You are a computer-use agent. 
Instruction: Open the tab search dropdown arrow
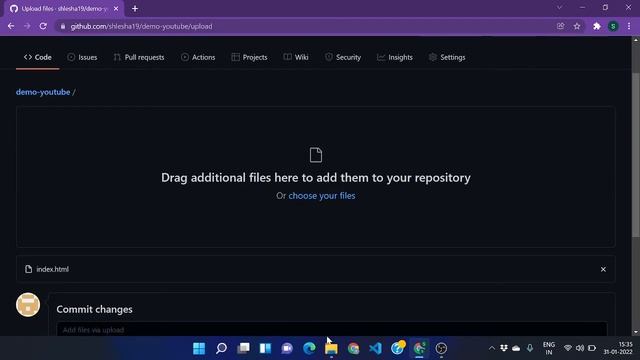560,8
